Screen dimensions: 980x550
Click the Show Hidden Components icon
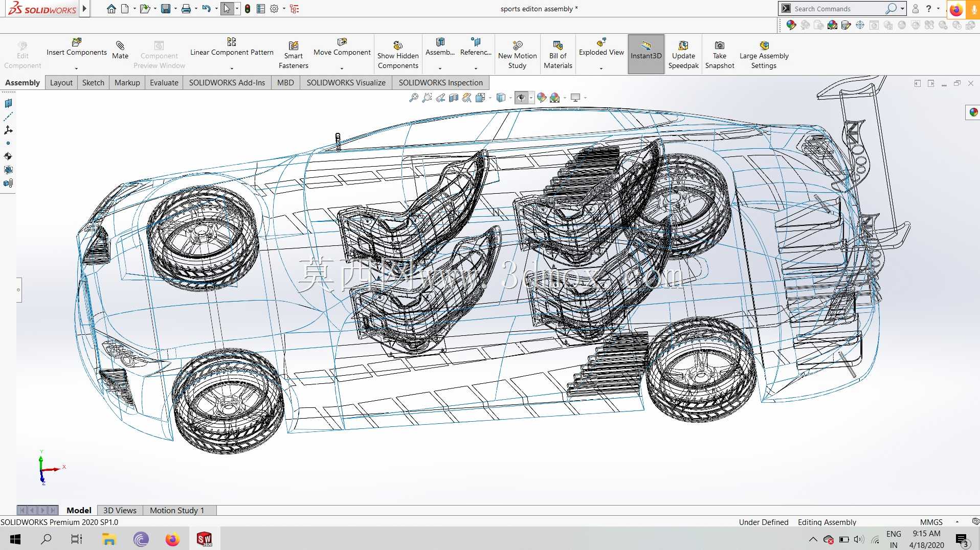click(x=398, y=45)
